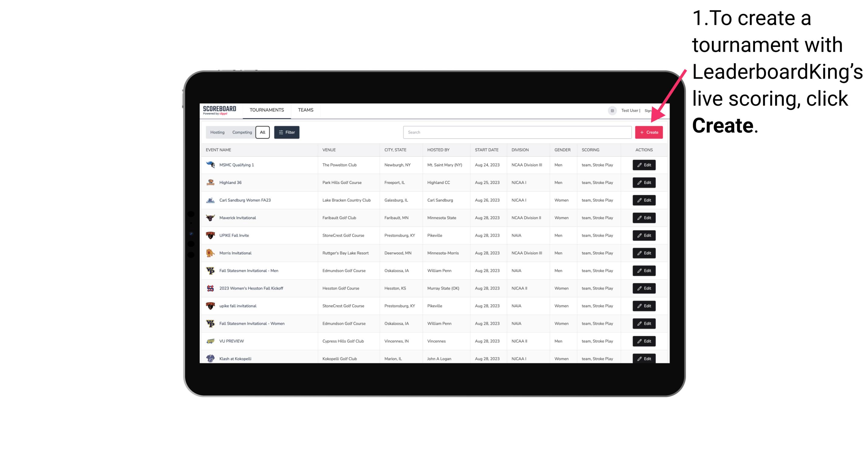The width and height of the screenshot is (868, 467).
Task: Click the Edit icon for VU PREVIEW
Action: click(x=644, y=341)
